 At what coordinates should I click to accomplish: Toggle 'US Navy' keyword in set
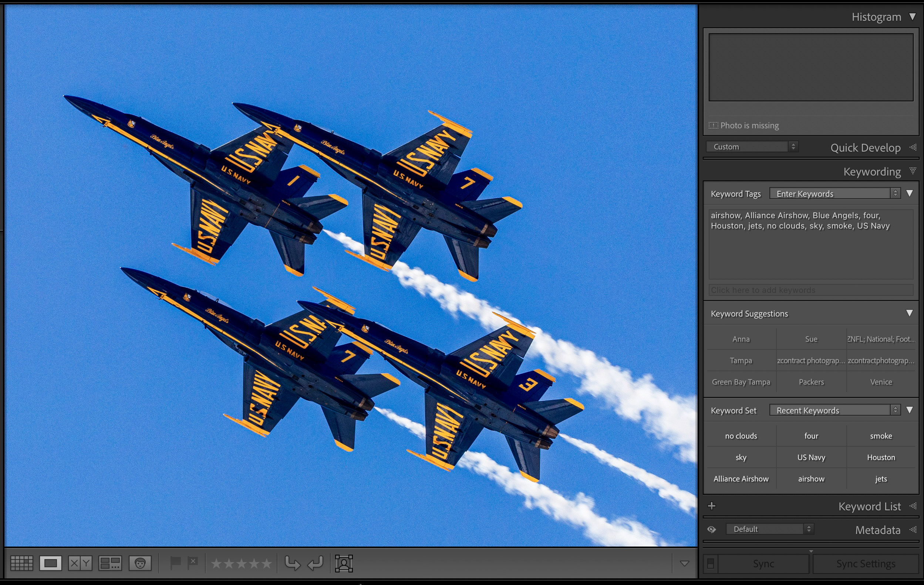[x=811, y=457]
